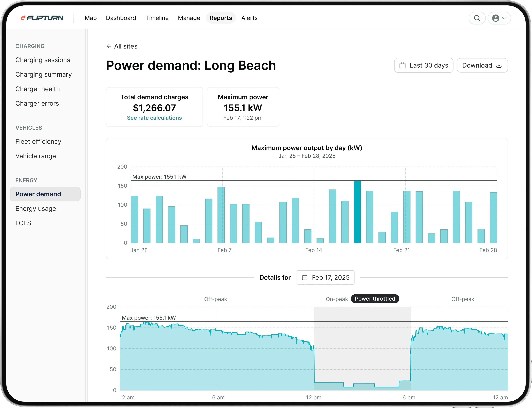Open the LCFS report

click(x=23, y=223)
